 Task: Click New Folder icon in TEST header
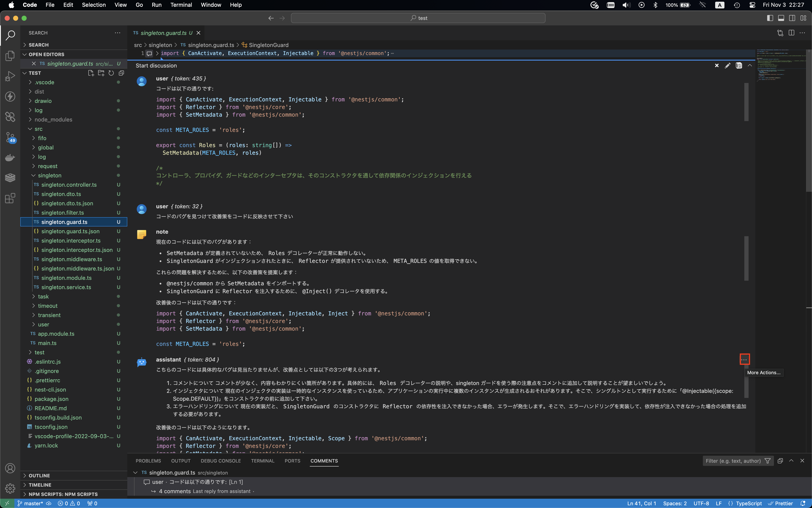coord(101,73)
